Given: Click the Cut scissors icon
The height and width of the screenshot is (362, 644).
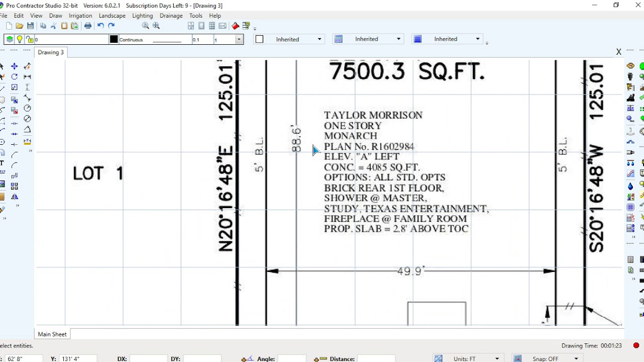Looking at the screenshot, I should [x=53, y=26].
